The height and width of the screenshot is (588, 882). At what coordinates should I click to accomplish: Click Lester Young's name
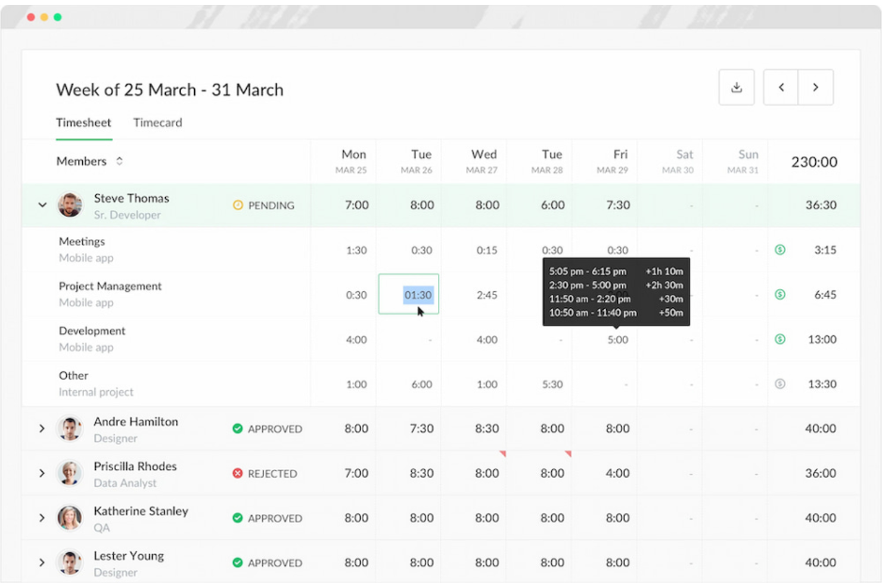(x=129, y=555)
